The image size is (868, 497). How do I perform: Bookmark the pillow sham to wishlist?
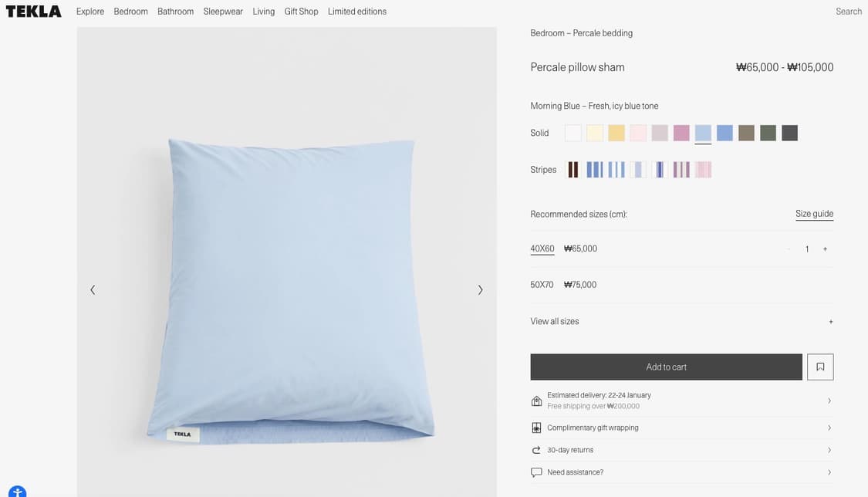pos(820,367)
